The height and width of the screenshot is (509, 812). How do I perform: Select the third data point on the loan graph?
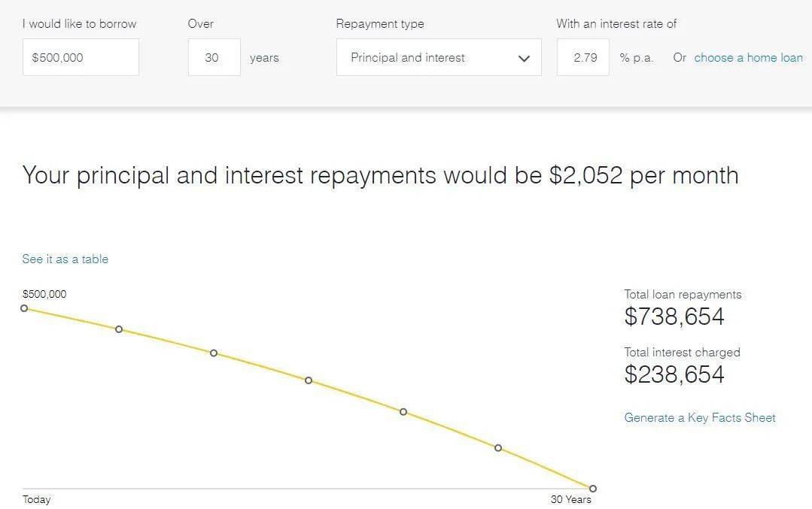(214, 353)
